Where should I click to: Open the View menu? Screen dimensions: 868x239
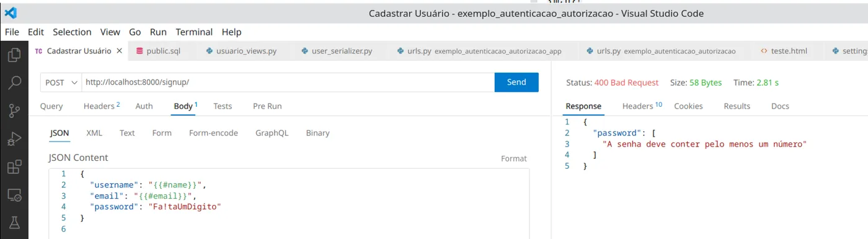(x=110, y=32)
